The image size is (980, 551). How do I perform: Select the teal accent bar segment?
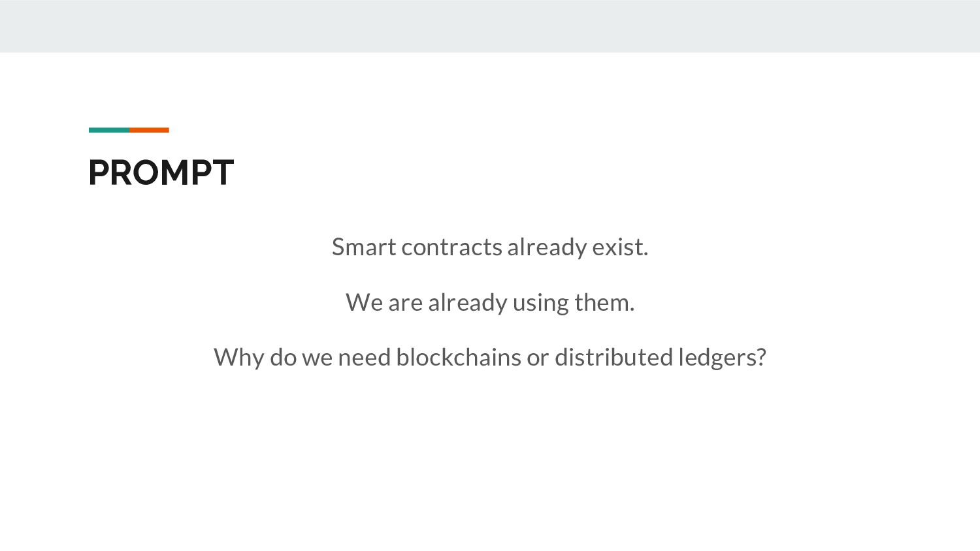[x=108, y=130]
